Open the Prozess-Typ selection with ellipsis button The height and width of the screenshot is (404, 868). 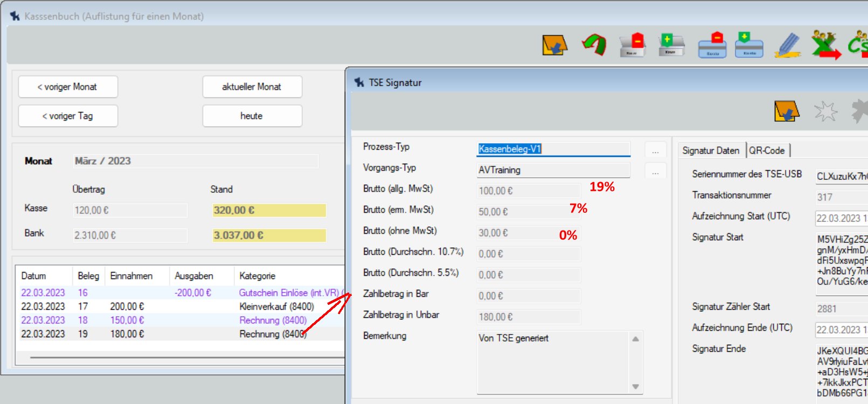655,150
